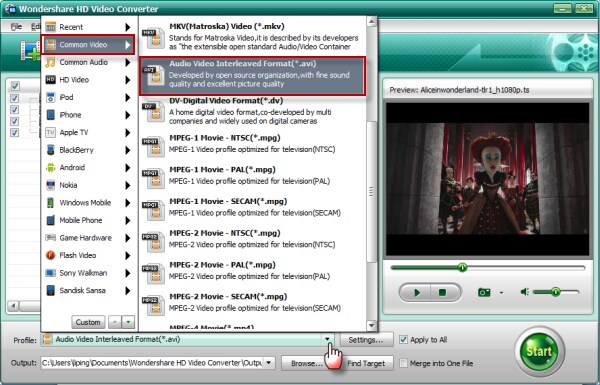Screen dimensions: 600x385
Task: Click the MKV format file icon
Action: pyautogui.click(x=153, y=38)
